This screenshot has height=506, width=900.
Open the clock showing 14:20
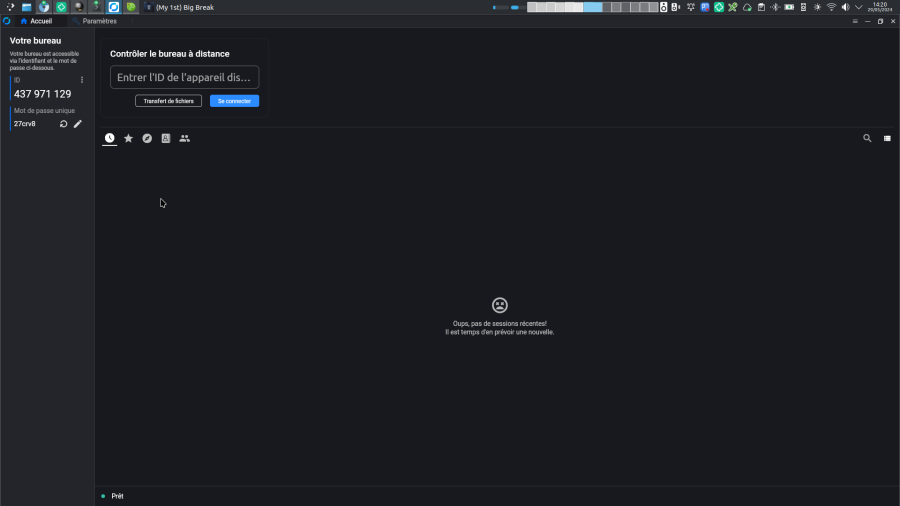tap(880, 7)
